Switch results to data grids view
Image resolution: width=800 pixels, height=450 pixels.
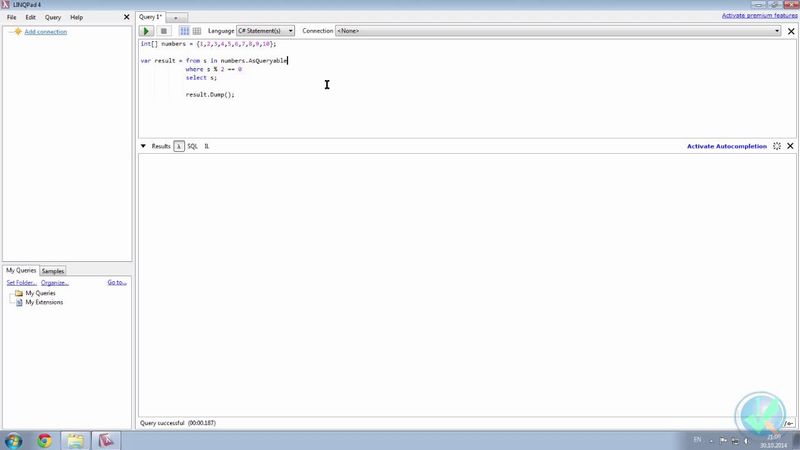(197, 31)
